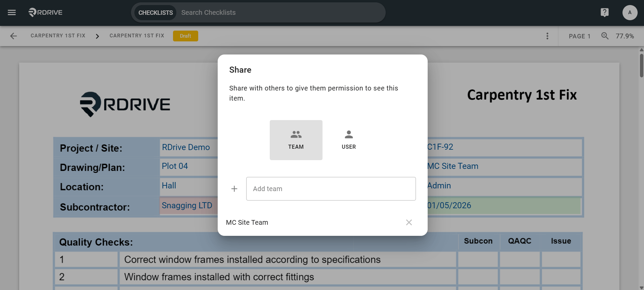The width and height of the screenshot is (644, 290).
Task: Click the scrollbar down arrow
Action: (641, 288)
